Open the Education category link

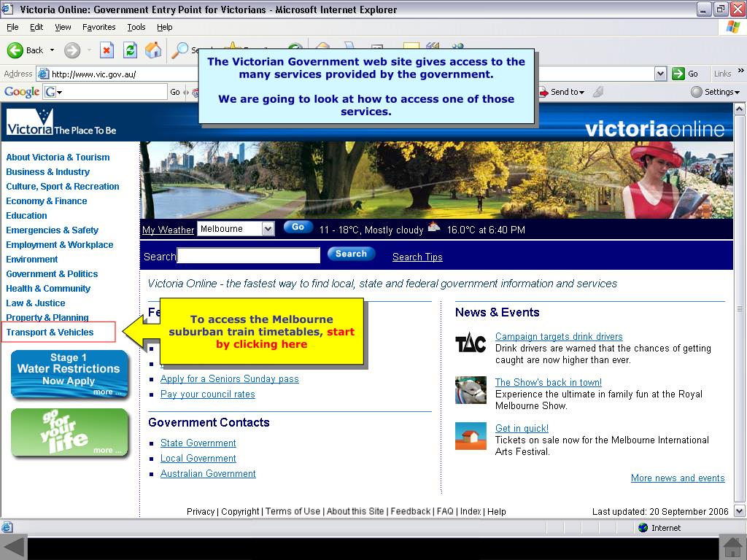tap(26, 215)
